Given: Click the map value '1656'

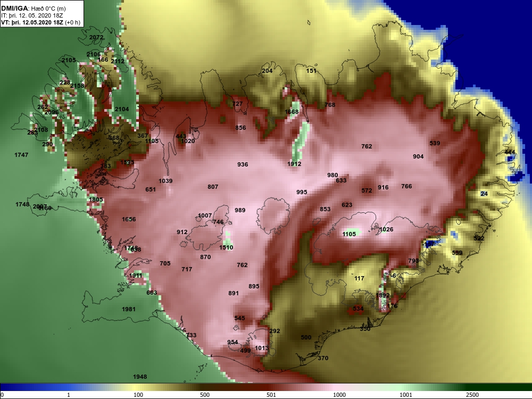Looking at the screenshot, I should click(129, 219).
